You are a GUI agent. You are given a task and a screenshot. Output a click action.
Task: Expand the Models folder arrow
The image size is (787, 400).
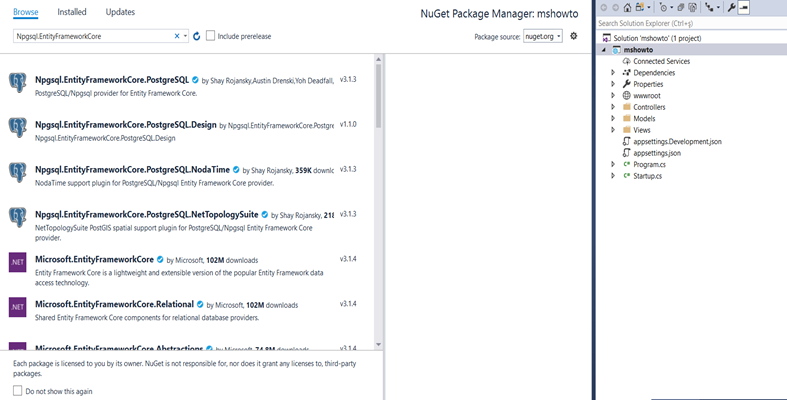tap(613, 118)
